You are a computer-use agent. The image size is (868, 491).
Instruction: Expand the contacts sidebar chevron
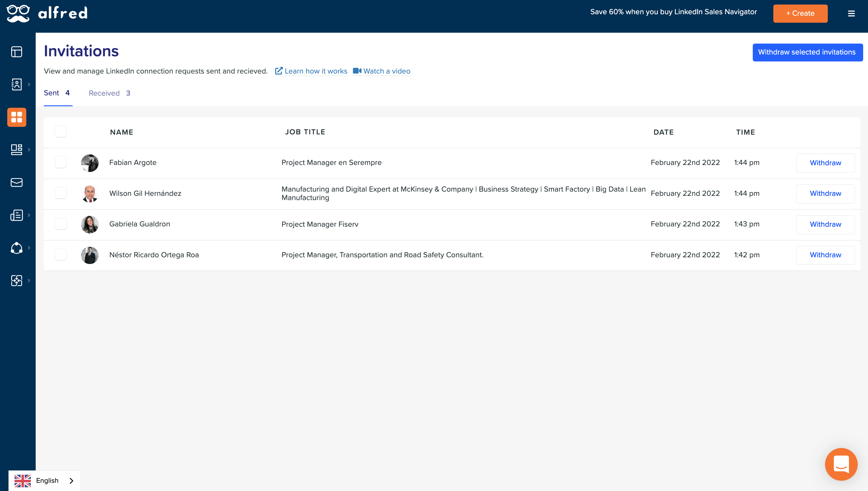(30, 84)
